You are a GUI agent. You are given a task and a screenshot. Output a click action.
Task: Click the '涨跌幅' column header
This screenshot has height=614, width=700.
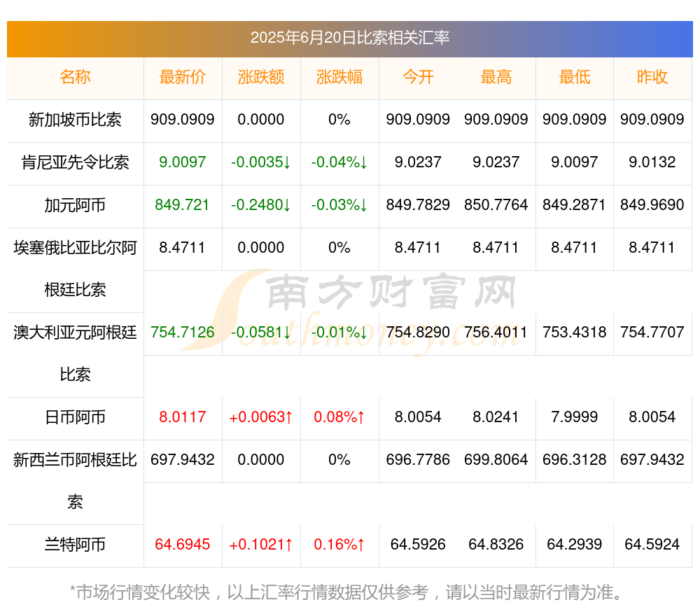(x=339, y=77)
